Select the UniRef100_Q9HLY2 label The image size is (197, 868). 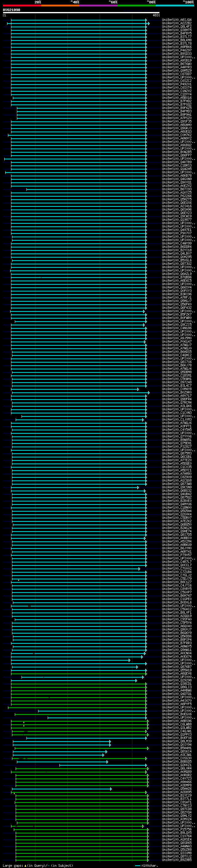177,816
